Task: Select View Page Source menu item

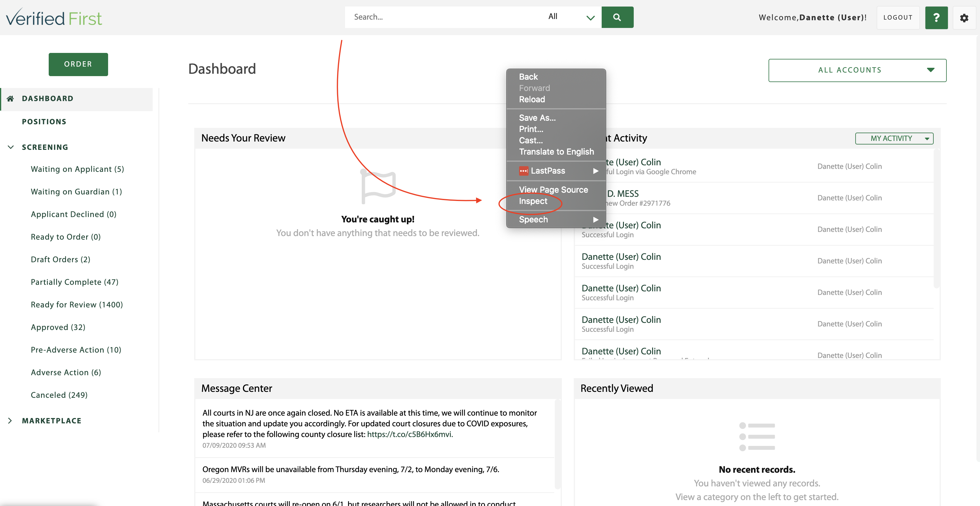Action: [x=553, y=190]
